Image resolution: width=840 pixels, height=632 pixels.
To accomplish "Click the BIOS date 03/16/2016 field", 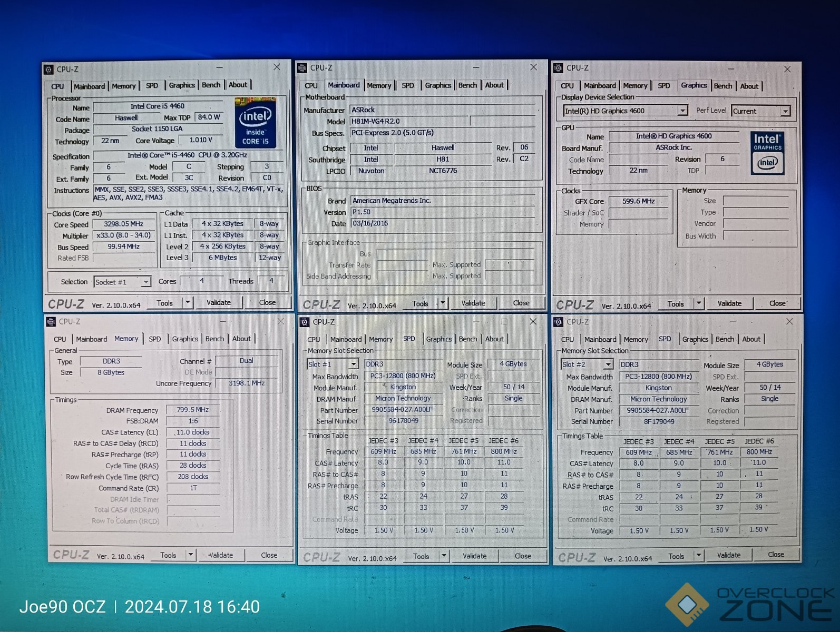I will pyautogui.click(x=443, y=223).
